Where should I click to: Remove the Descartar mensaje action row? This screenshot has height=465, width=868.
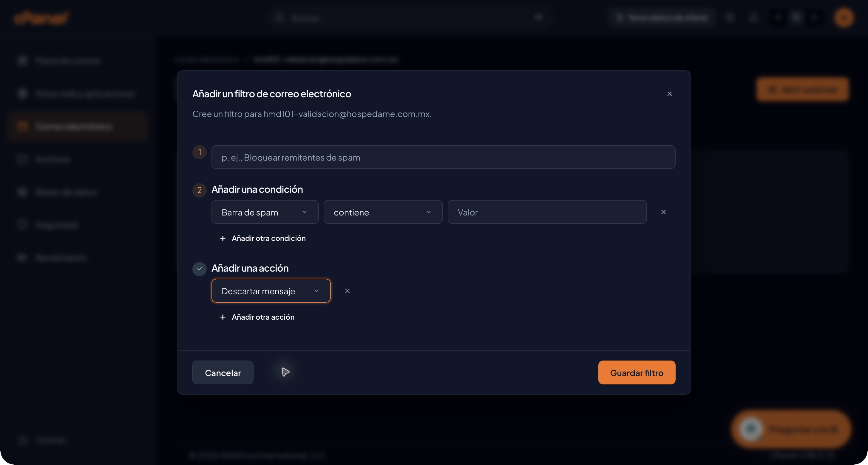[347, 291]
